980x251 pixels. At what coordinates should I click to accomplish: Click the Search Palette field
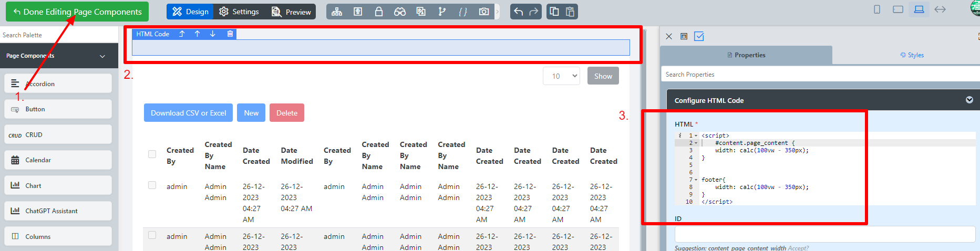coord(59,35)
